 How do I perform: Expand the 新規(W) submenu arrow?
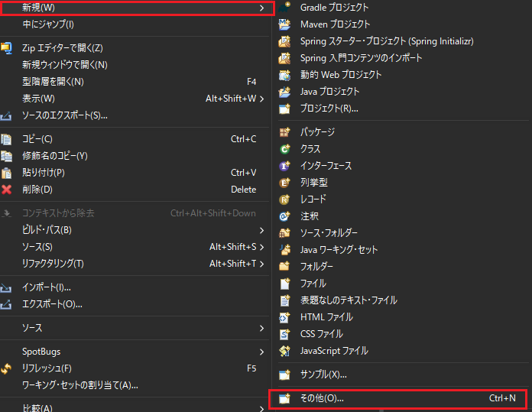coord(261,8)
